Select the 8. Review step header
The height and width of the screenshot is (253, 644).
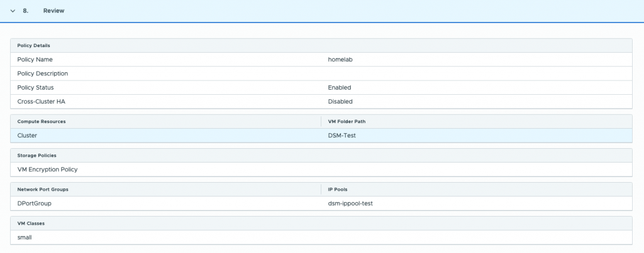(322, 11)
